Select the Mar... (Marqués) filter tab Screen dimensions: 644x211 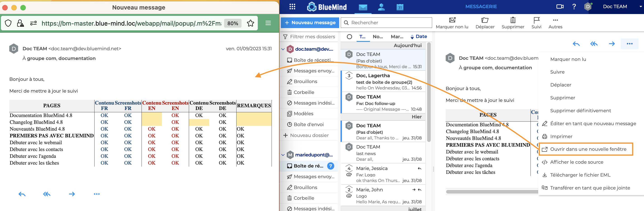pos(397,37)
